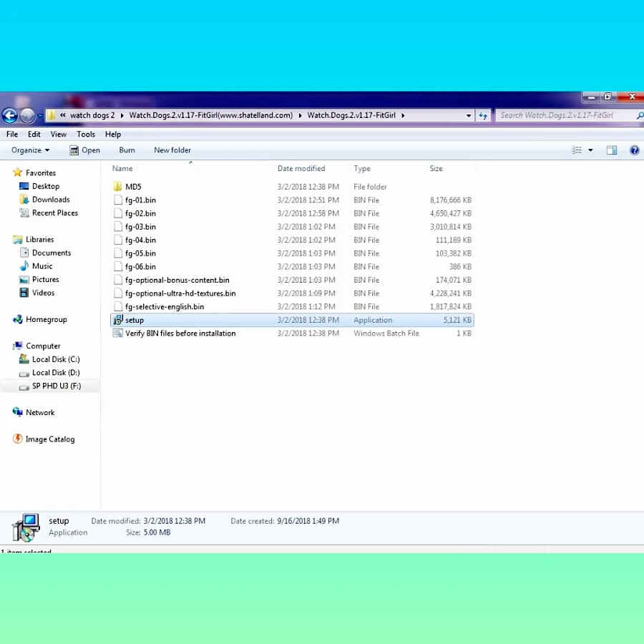Screen dimensions: 644x644
Task: Select the fg-04.bin file icon
Action: click(x=118, y=240)
